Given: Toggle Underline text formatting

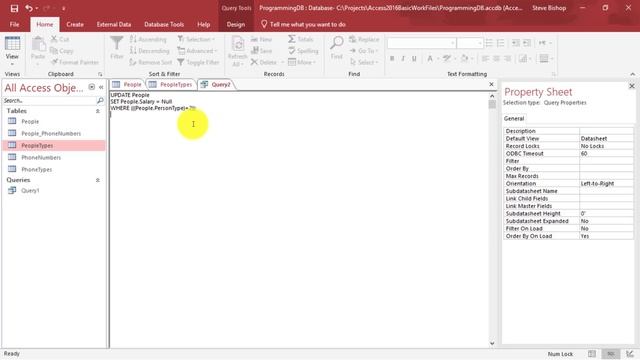Looking at the screenshot, I should [414, 59].
